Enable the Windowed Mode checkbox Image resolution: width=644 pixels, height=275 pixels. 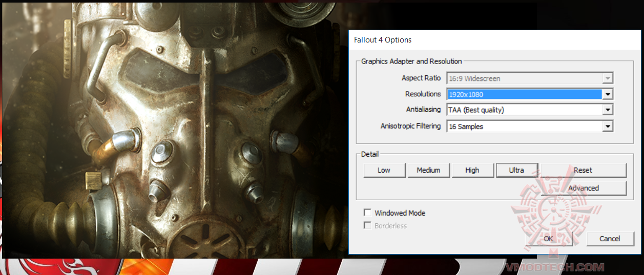coord(367,213)
